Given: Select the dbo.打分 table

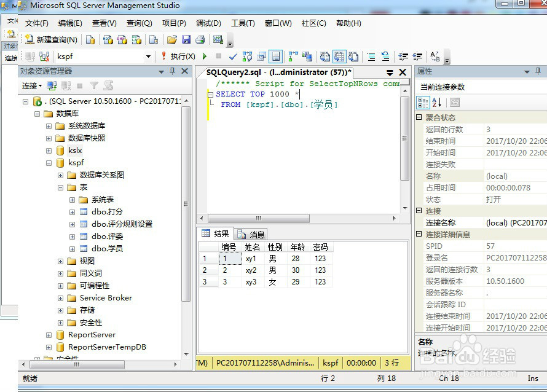Looking at the screenshot, I should [107, 212].
